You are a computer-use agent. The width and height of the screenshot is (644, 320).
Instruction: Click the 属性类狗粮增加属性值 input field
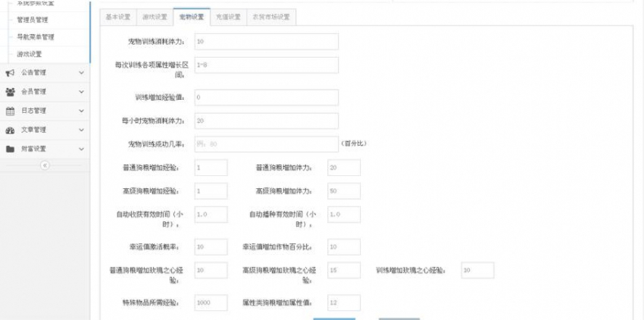coord(344,303)
